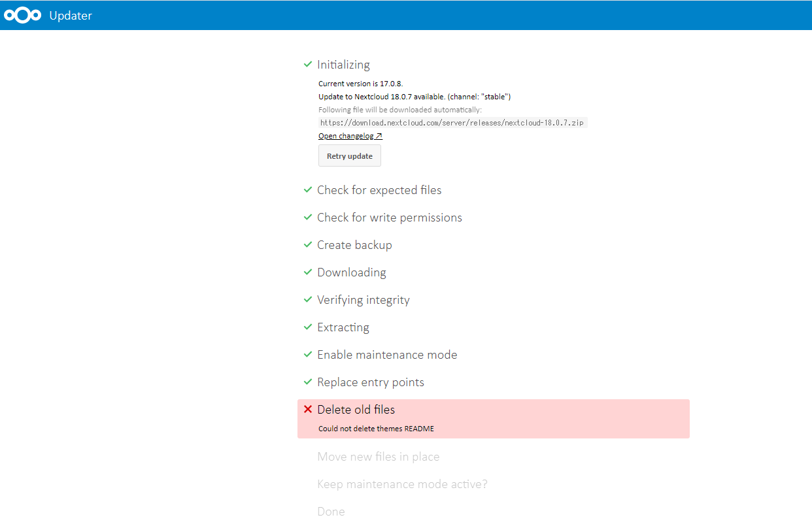Click the checkmark beside Extracting
Viewport: 812px width, 526px height.
[x=308, y=327]
